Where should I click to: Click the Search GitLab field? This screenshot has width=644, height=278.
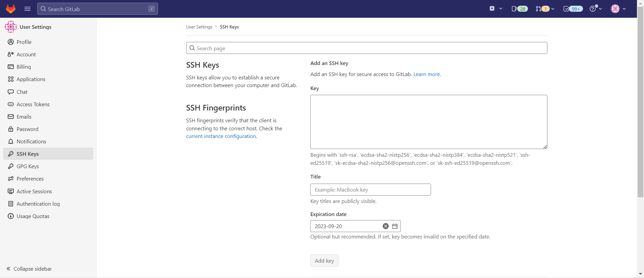pos(98,9)
